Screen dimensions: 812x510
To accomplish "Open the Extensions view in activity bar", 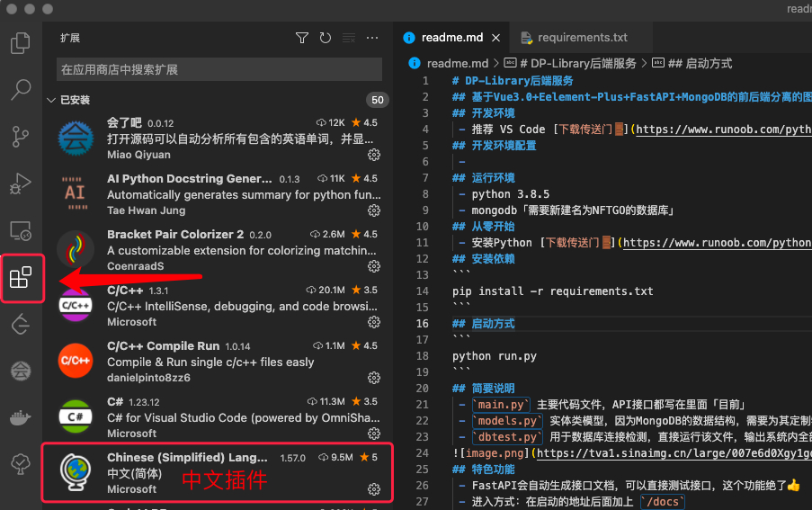I will [x=21, y=278].
